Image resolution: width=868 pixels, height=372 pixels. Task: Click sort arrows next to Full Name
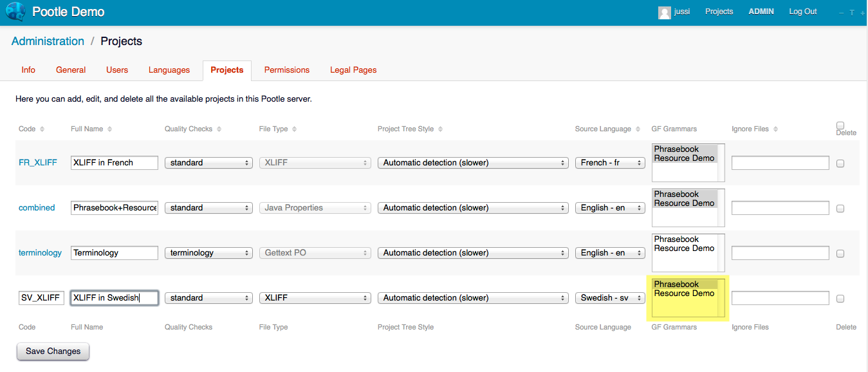tap(110, 129)
